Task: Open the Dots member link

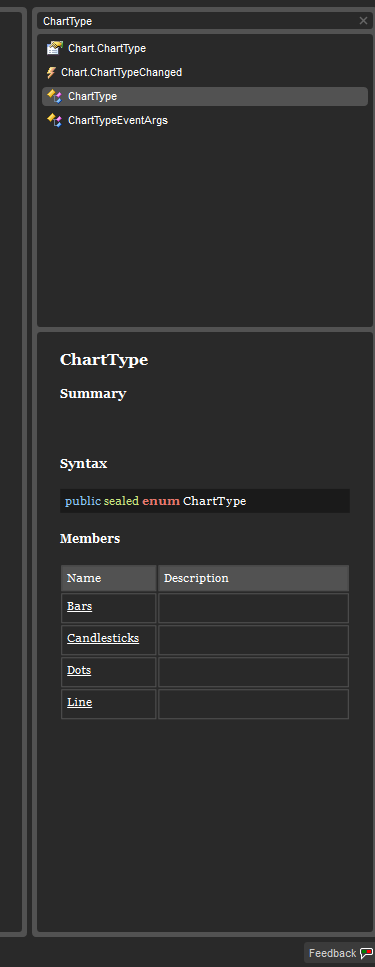Action: [79, 670]
